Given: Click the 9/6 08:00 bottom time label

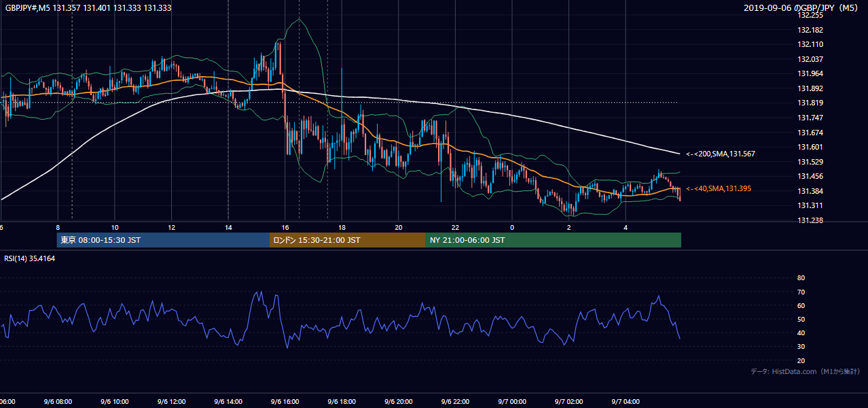Looking at the screenshot, I should click(58, 402).
